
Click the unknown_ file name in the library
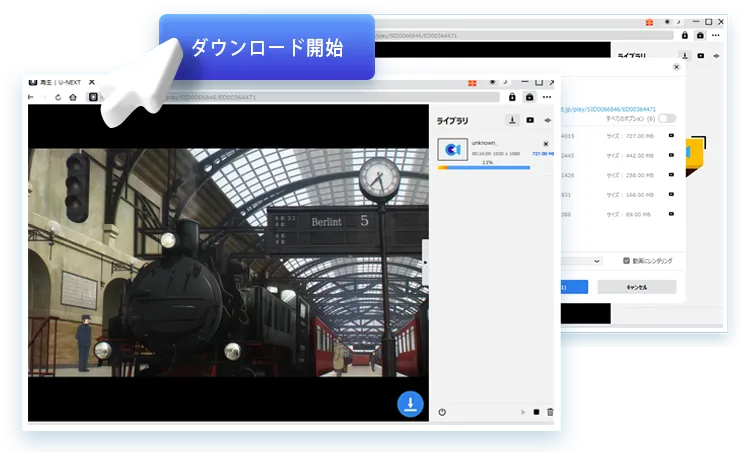point(485,143)
